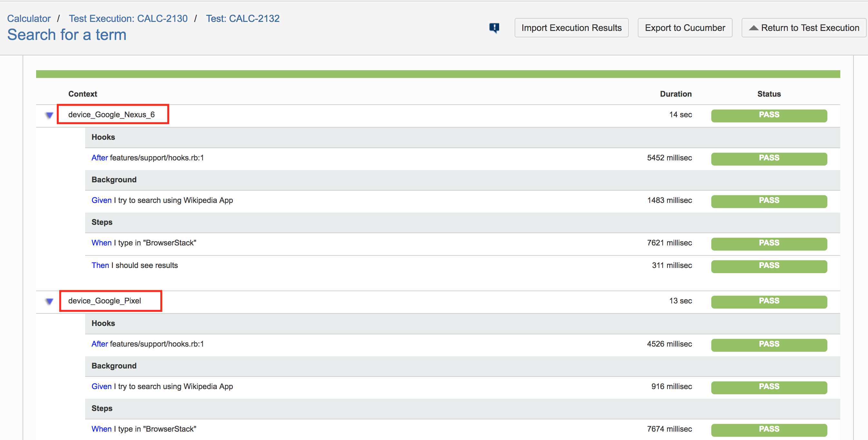The width and height of the screenshot is (868, 440).
Task: Click the Status column header
Action: [769, 94]
